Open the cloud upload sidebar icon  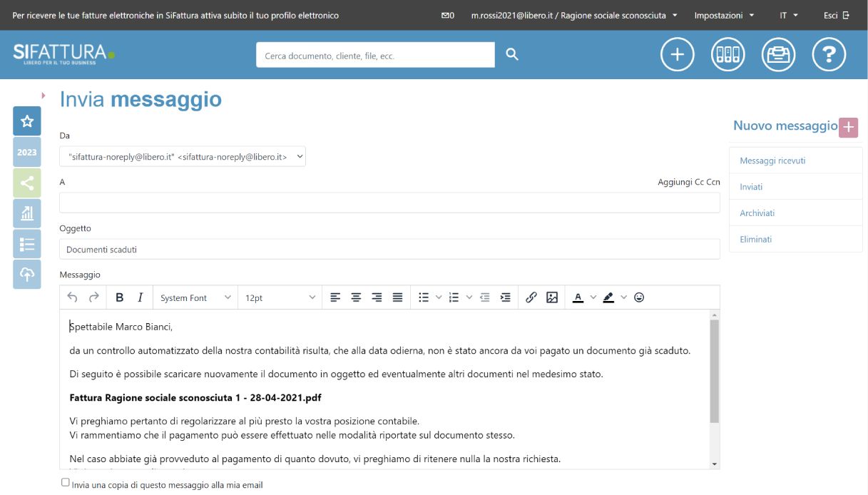click(27, 275)
